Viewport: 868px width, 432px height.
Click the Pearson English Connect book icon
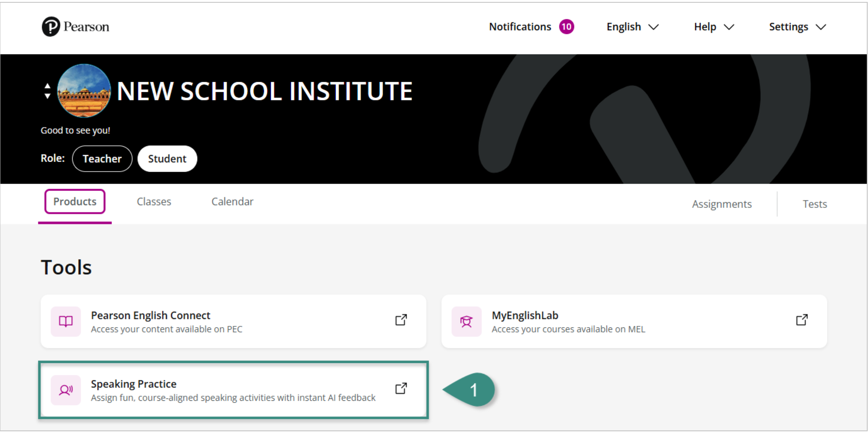(66, 321)
